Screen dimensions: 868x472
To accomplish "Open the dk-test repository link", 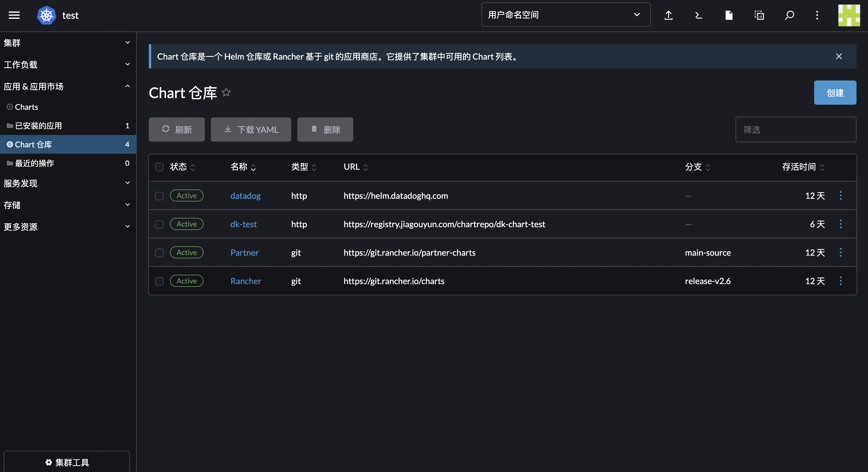I will click(243, 224).
